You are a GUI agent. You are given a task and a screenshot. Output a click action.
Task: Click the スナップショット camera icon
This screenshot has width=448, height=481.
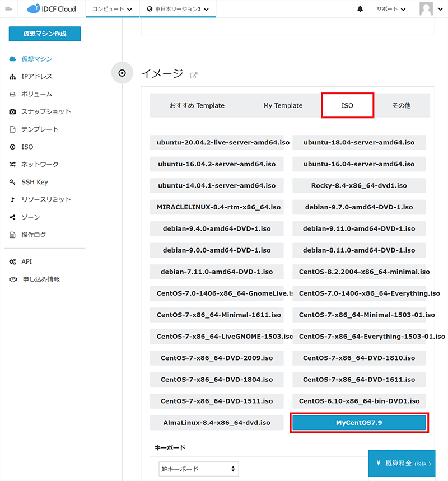(x=12, y=111)
